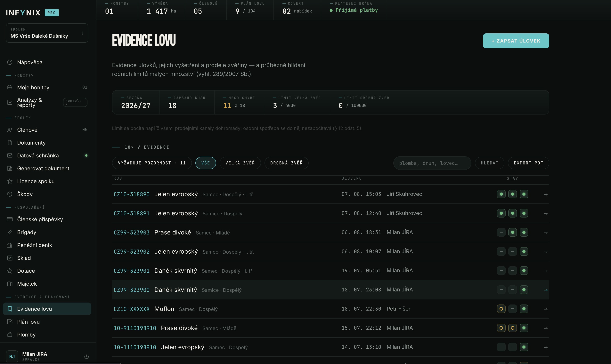Open the Evidence lovu sidebar item
The height and width of the screenshot is (364, 611).
pos(47,309)
